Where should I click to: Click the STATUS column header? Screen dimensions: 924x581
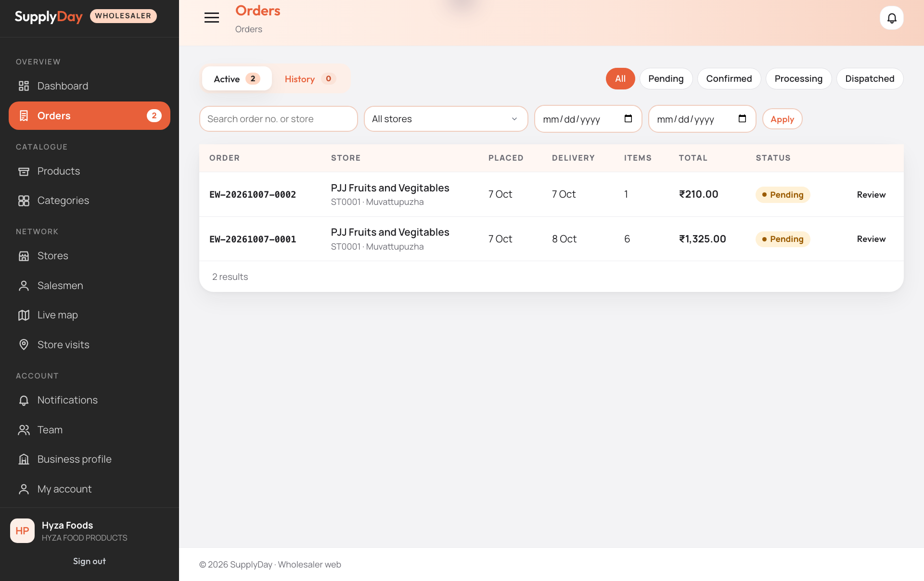click(x=773, y=158)
